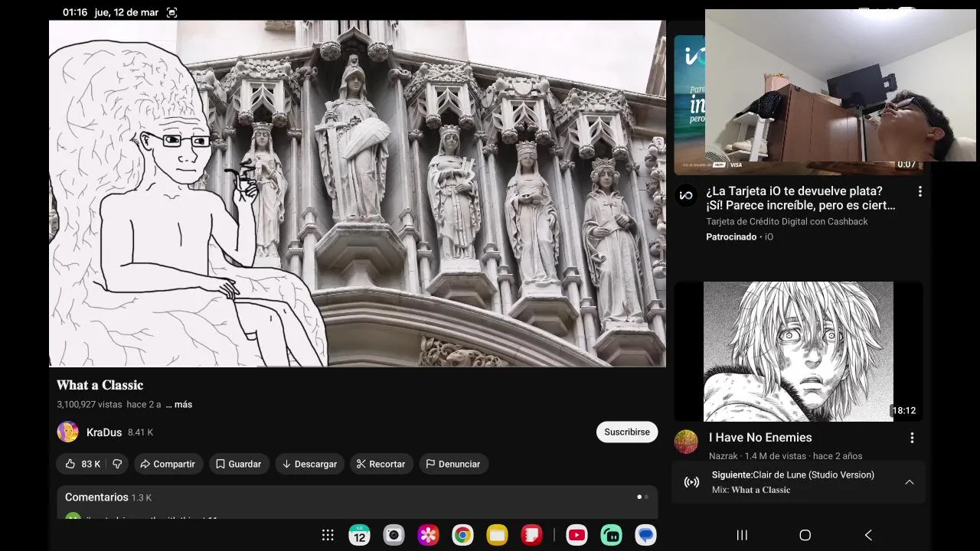Screen dimensions: 980x551
Task: Open Siguiente: Clair de Lune up next
Action: coord(792,474)
